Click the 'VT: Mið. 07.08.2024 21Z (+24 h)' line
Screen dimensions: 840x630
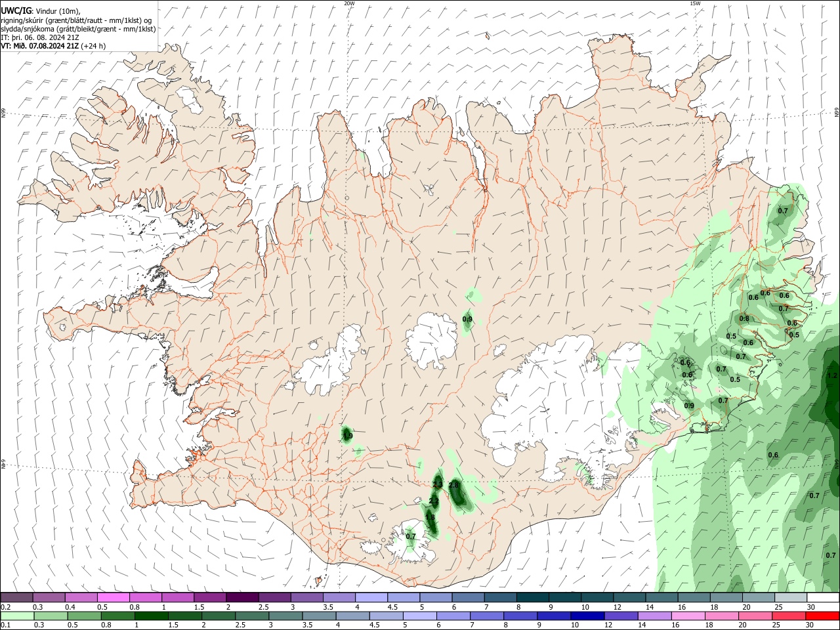(53, 46)
